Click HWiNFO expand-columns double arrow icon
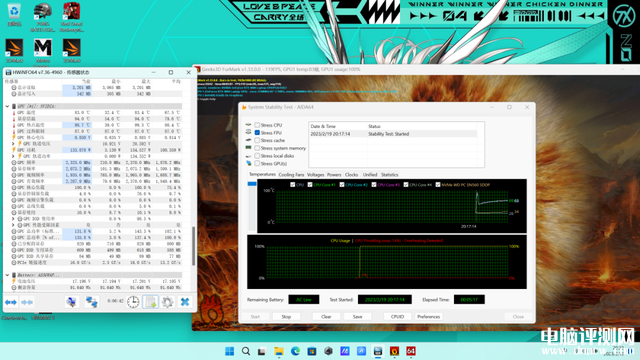 click(x=11, y=302)
